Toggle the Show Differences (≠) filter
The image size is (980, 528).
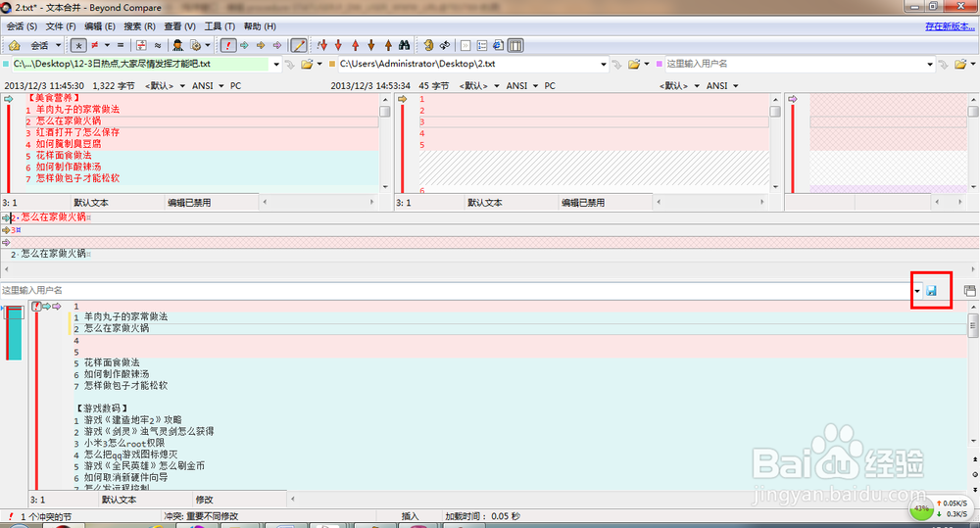click(x=94, y=45)
